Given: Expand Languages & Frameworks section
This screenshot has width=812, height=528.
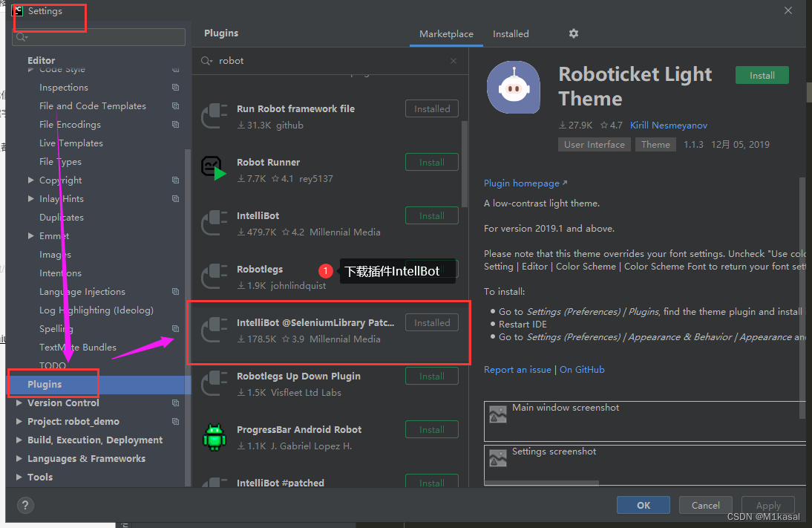Looking at the screenshot, I should pyautogui.click(x=19, y=459).
